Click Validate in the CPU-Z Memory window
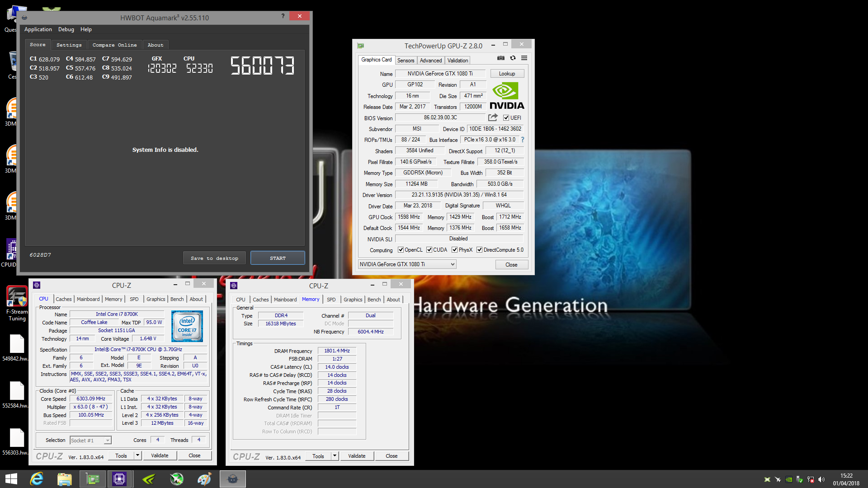This screenshot has width=868, height=488. pyautogui.click(x=357, y=456)
